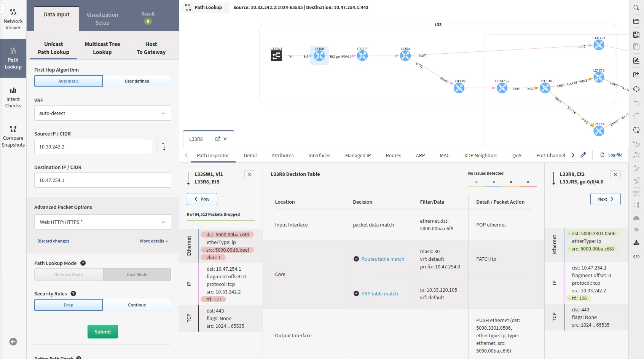Click the Destination IP / CIDR field

click(102, 180)
